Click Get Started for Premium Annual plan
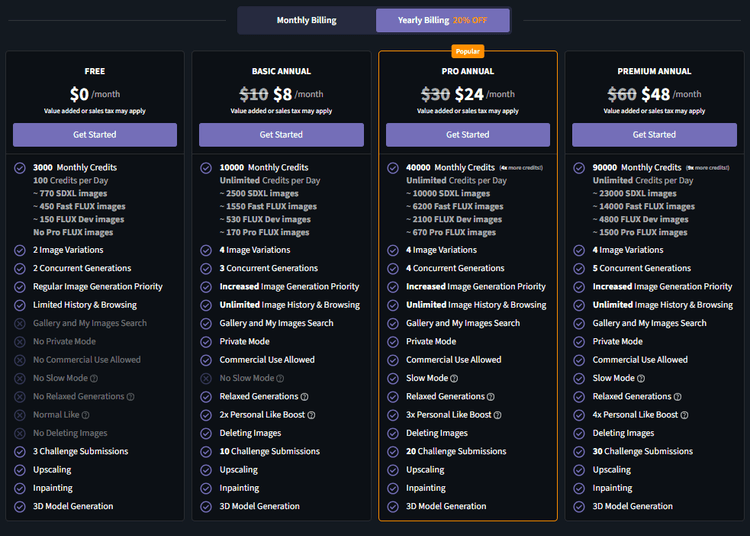The image size is (750, 536). coord(654,135)
